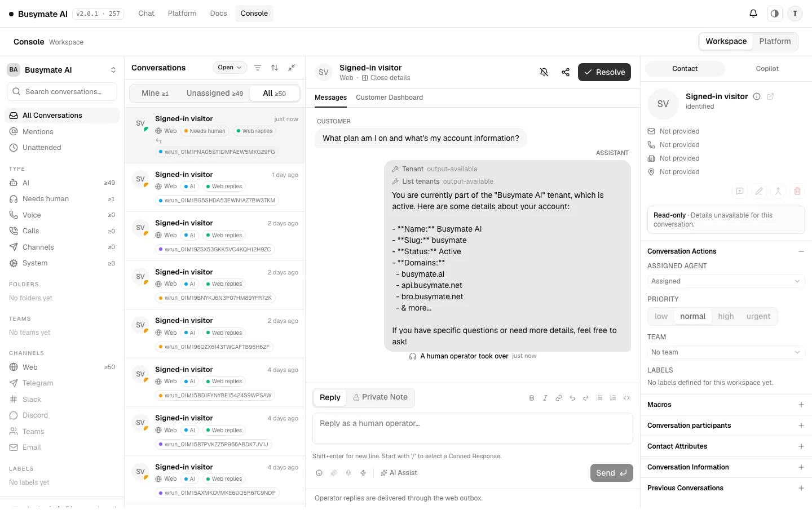Open the Busymate AI workspace switcher
This screenshot has height=514, width=812.
62,70
